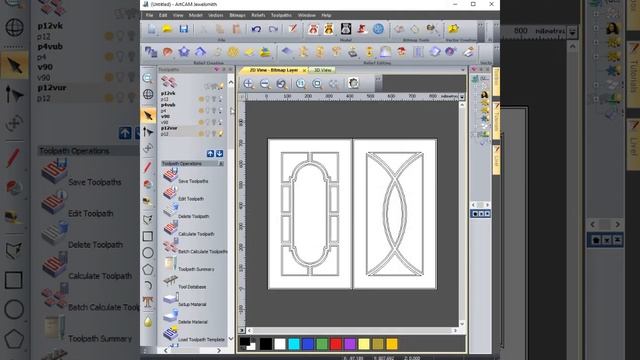Click the 2D View horizontal scrollbar
The height and width of the screenshot is (360, 640).
pyautogui.click(x=352, y=330)
